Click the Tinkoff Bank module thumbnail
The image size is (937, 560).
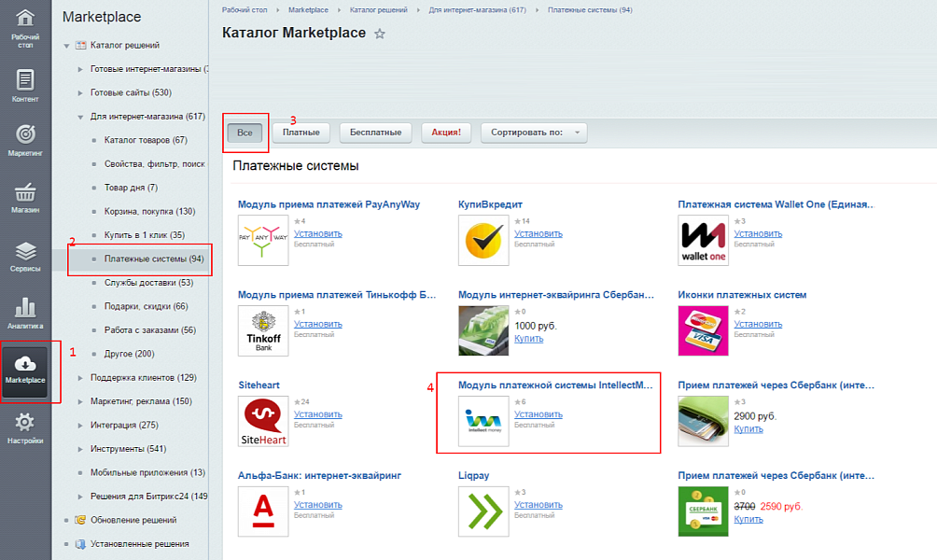pyautogui.click(x=263, y=330)
